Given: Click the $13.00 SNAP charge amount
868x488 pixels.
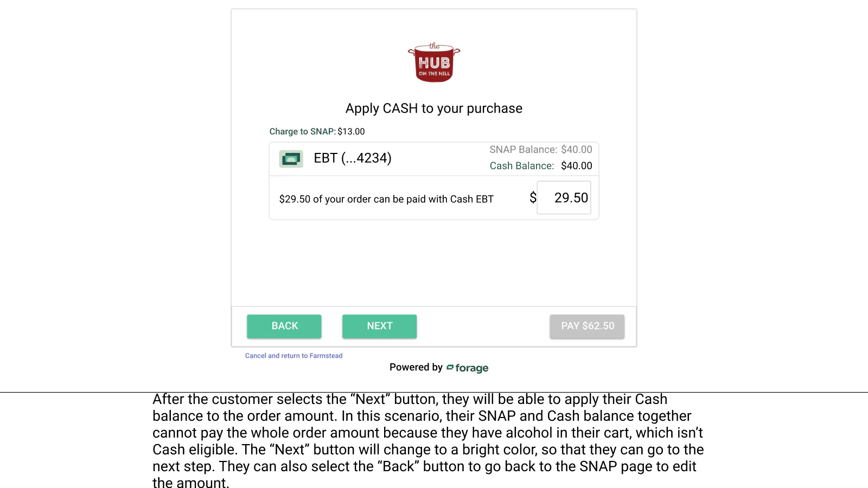Looking at the screenshot, I should tap(351, 132).
